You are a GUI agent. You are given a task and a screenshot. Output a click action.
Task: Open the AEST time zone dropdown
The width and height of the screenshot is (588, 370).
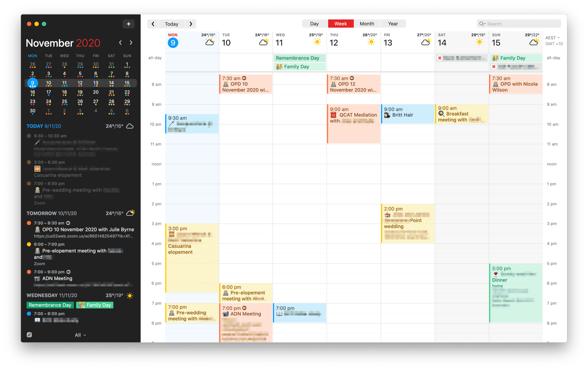tap(552, 38)
